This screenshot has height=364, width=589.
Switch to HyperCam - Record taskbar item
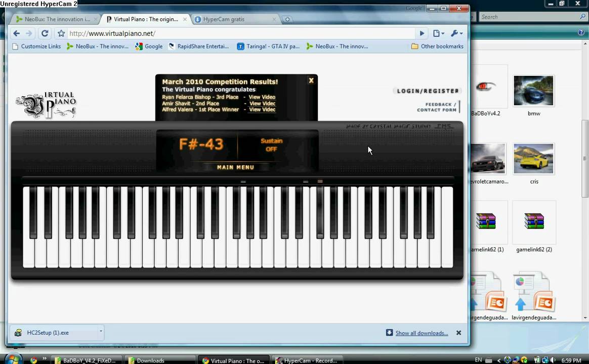coord(307,360)
